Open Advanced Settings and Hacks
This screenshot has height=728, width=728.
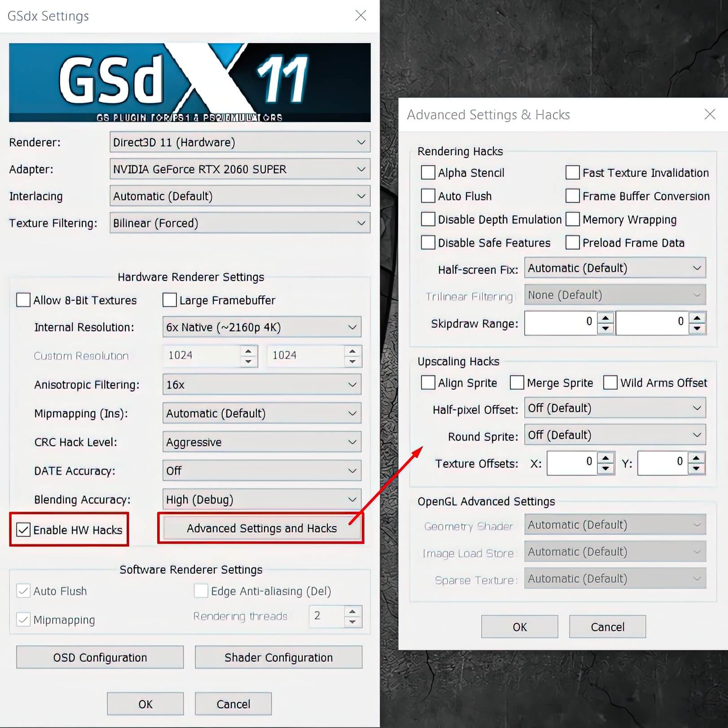click(261, 529)
